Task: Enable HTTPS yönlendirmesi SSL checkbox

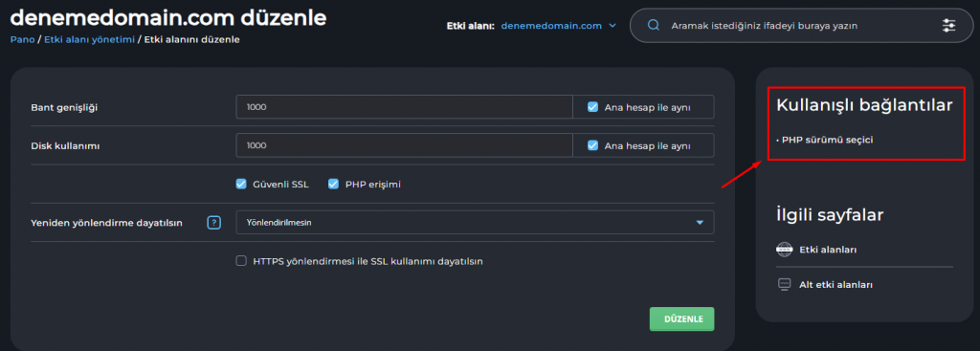Action: [241, 261]
